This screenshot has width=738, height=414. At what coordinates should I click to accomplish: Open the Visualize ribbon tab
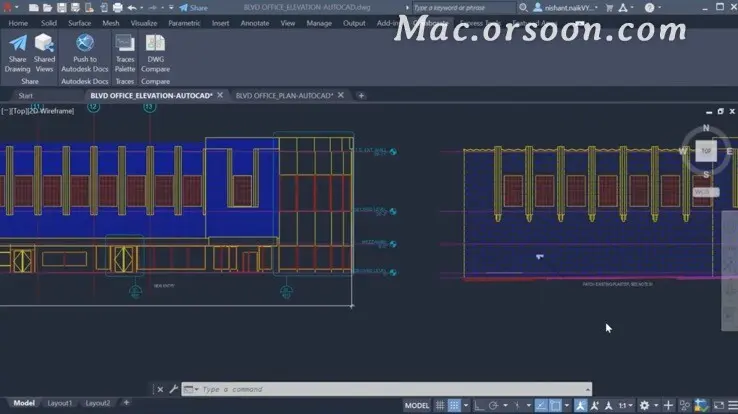click(144, 23)
